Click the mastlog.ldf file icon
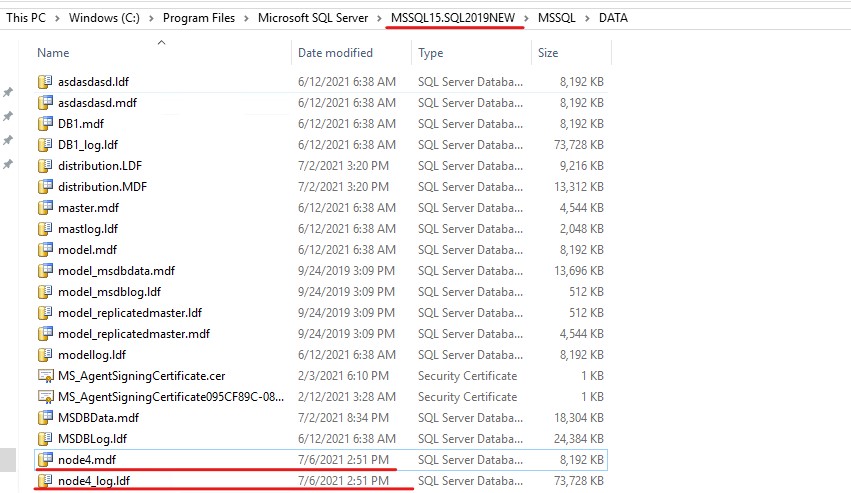 (45, 229)
